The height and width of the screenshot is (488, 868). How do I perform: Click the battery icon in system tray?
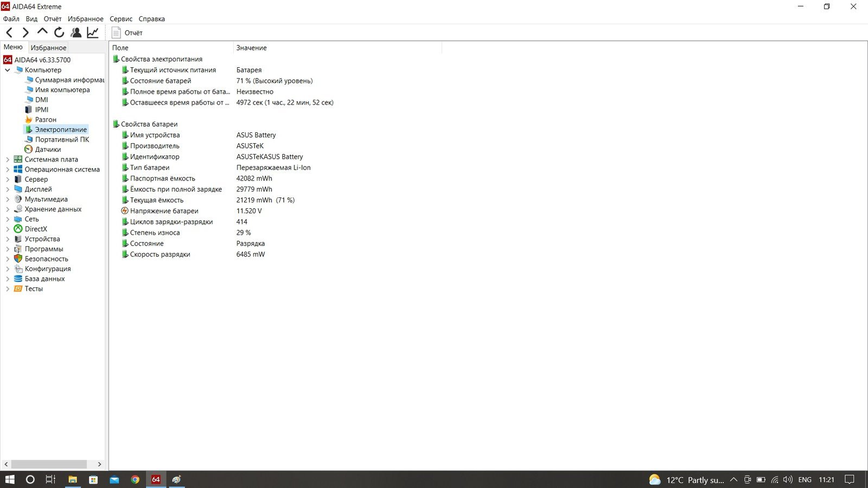[761, 480]
